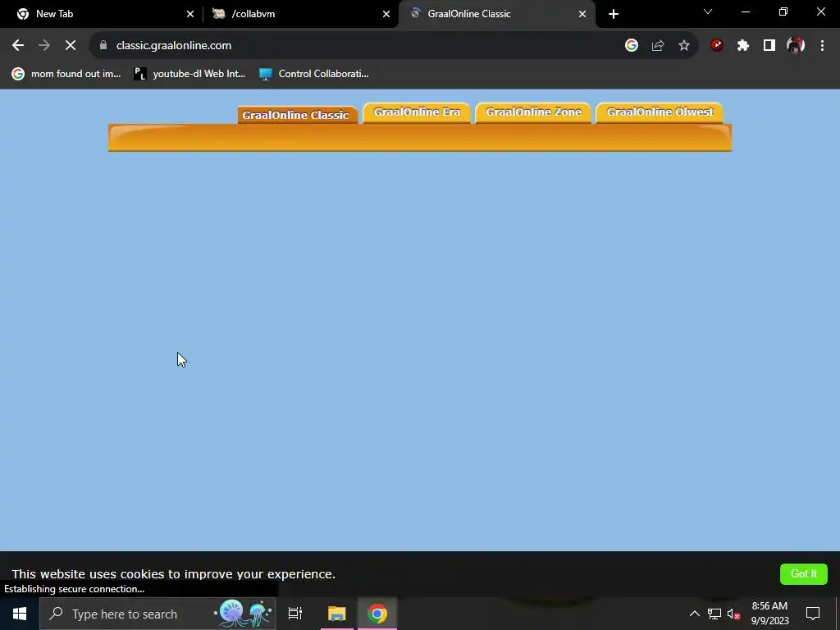Click the Chrome taskbar icon
Viewport: 840px width, 630px height.
[377, 614]
